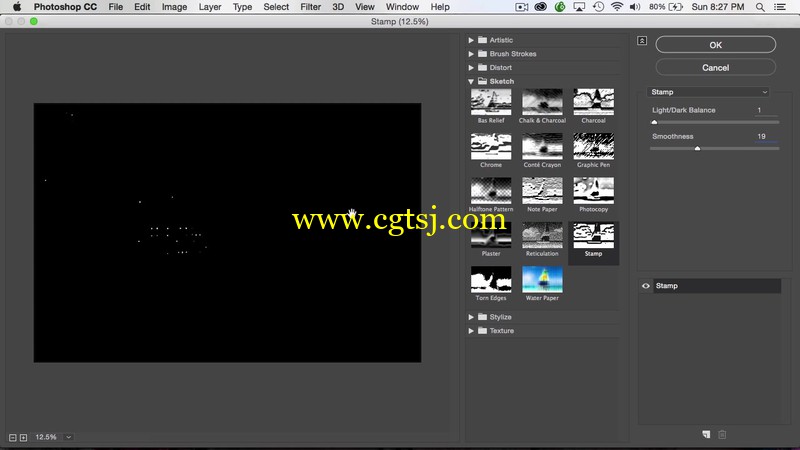Click the preview image canvas
The image size is (800, 450).
coord(228,233)
